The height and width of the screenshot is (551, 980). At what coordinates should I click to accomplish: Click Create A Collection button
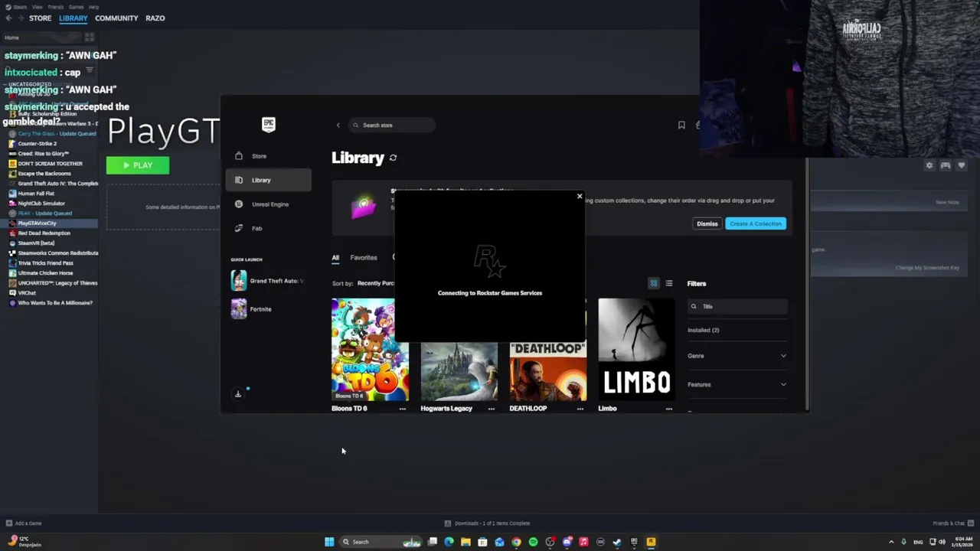coord(756,223)
